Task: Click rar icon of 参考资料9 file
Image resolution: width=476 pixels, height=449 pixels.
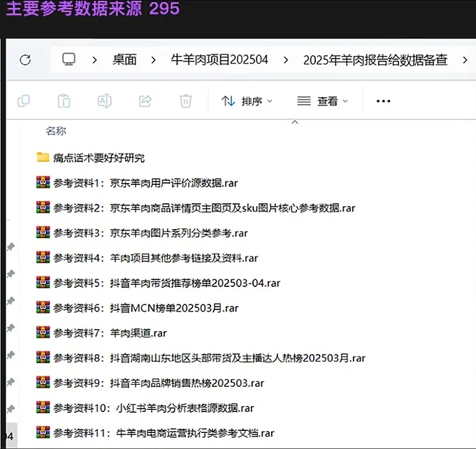Action: tap(43, 382)
